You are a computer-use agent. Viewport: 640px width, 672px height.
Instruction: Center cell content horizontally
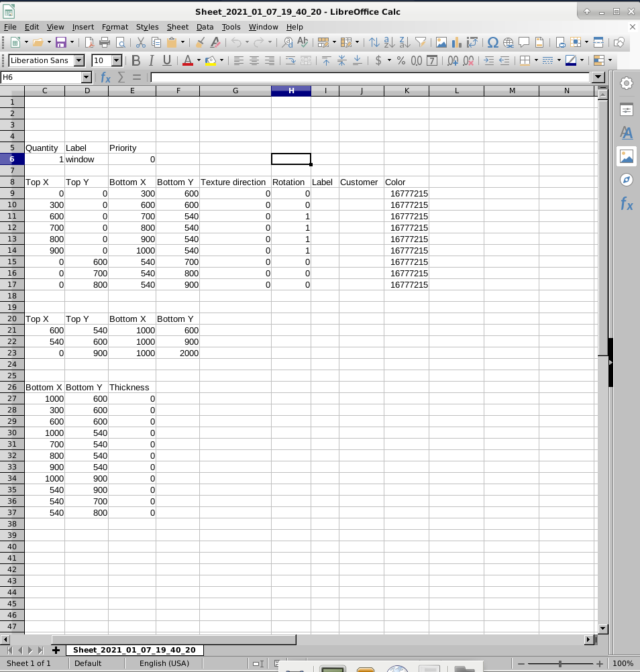pos(254,60)
